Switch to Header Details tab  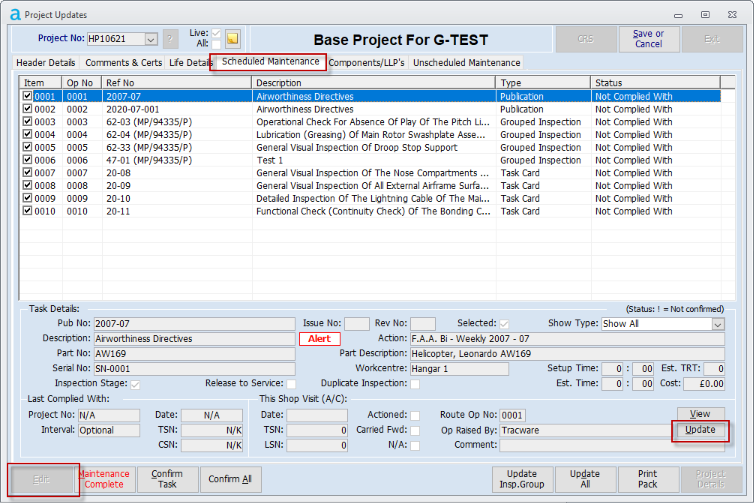click(x=46, y=63)
